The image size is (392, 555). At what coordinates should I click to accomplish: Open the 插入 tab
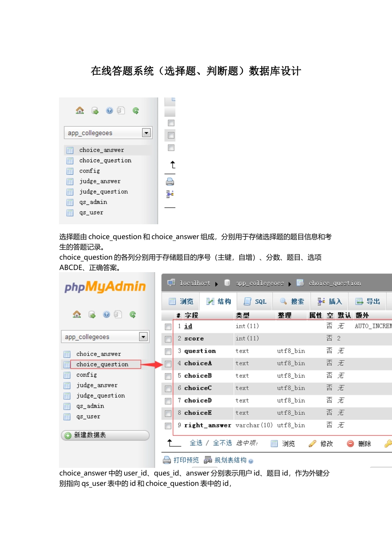[329, 301]
